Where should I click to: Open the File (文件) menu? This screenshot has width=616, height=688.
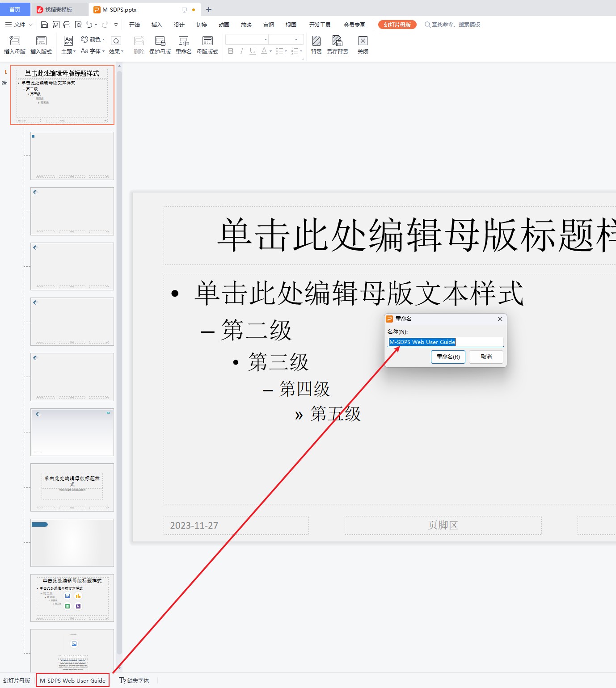pos(19,25)
